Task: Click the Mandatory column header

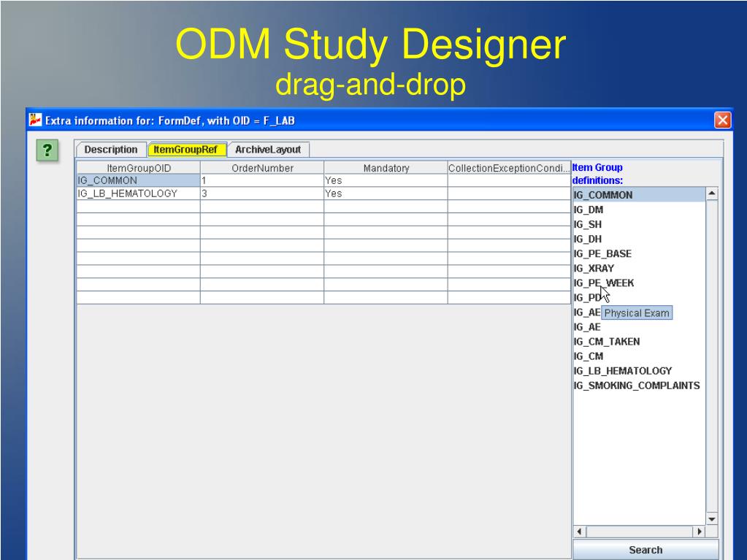Action: coord(386,168)
